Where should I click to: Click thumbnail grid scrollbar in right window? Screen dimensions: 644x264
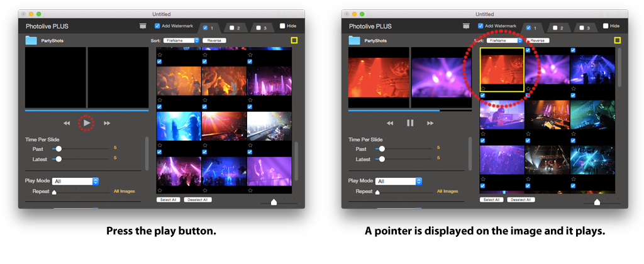coord(619,68)
